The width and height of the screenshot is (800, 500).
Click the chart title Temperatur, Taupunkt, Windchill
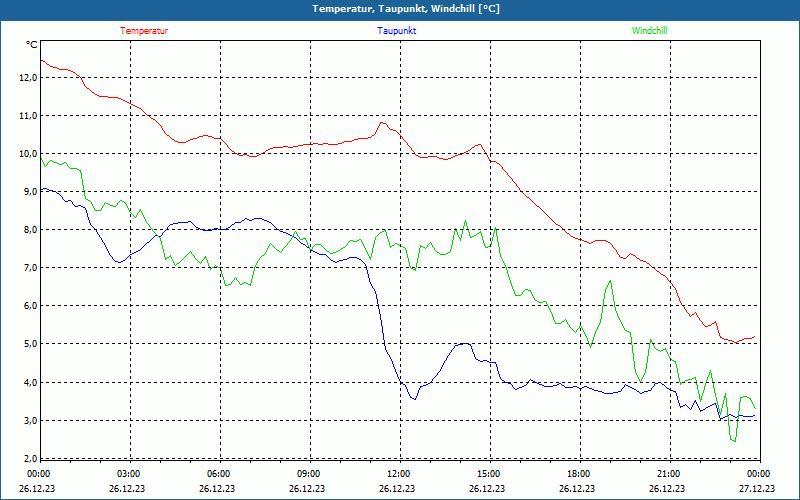coord(406,9)
